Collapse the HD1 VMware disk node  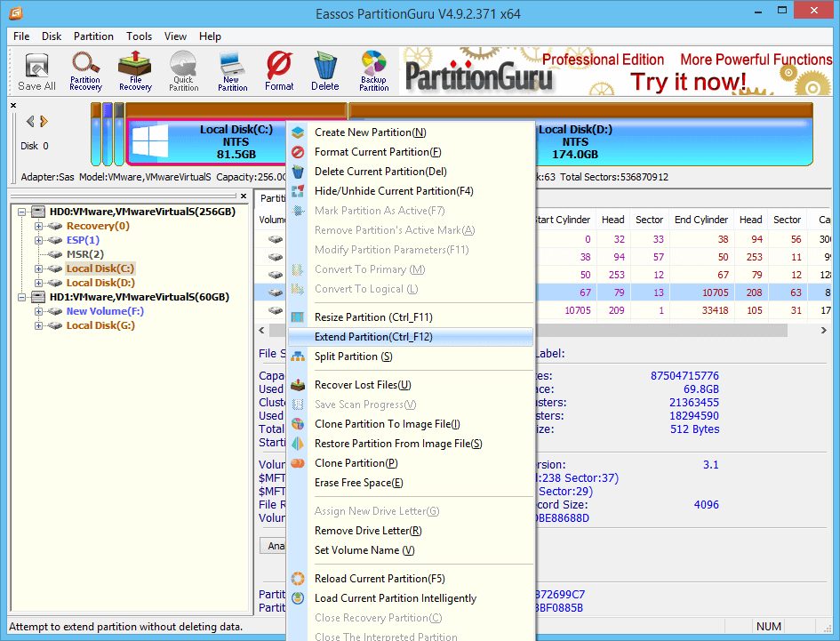tap(21, 297)
